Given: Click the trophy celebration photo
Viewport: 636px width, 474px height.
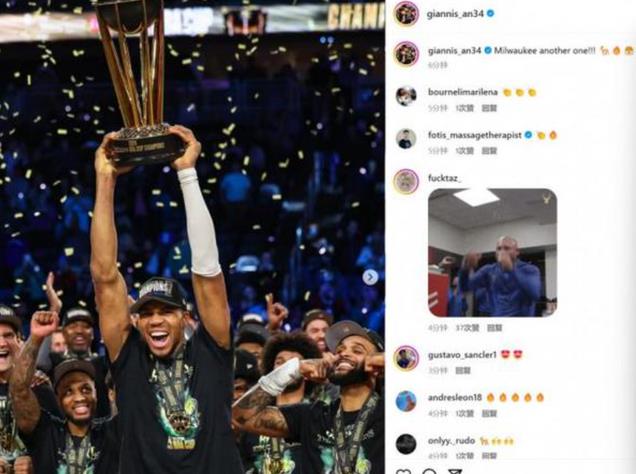Looking at the screenshot, I should (x=192, y=237).
